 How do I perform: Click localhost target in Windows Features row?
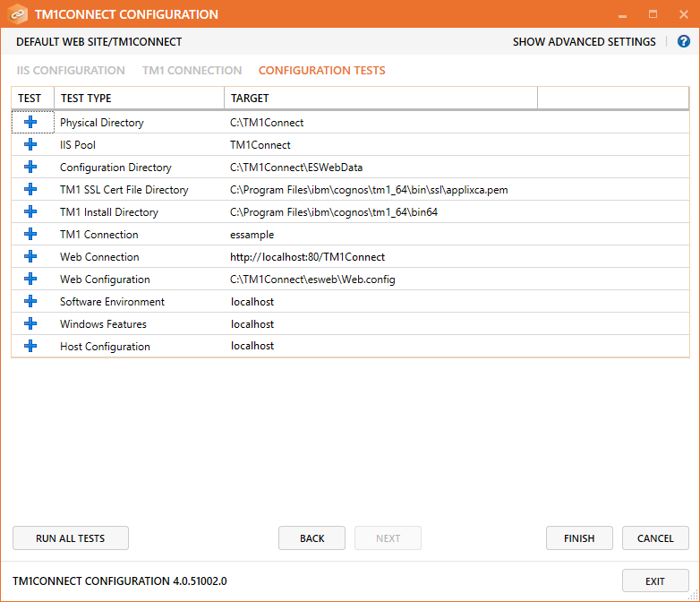252,324
